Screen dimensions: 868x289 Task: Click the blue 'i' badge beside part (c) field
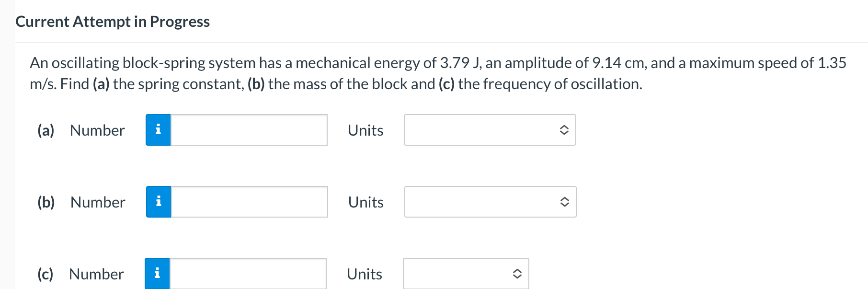click(x=158, y=274)
